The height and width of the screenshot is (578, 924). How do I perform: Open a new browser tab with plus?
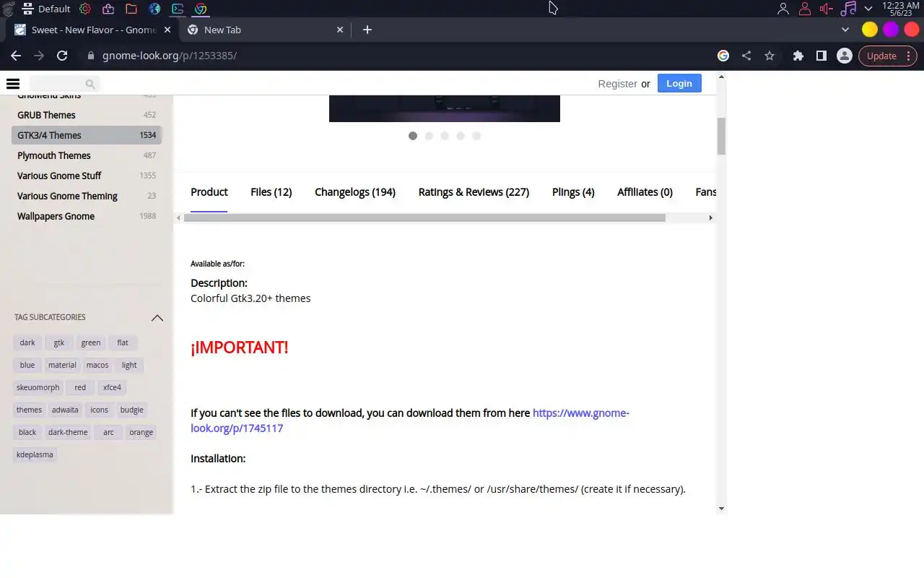click(367, 30)
